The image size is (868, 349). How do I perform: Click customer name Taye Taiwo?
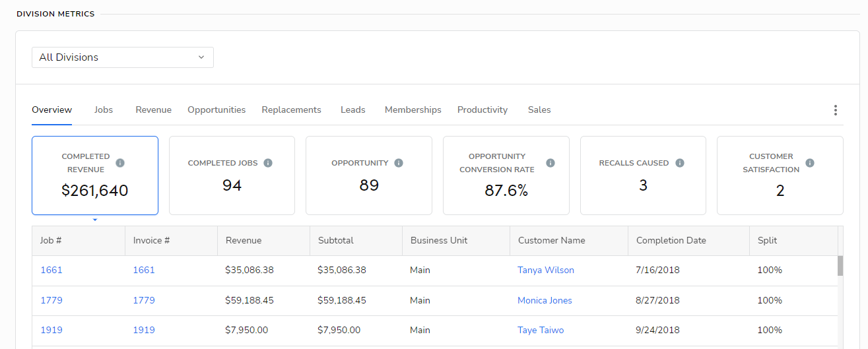(540, 330)
